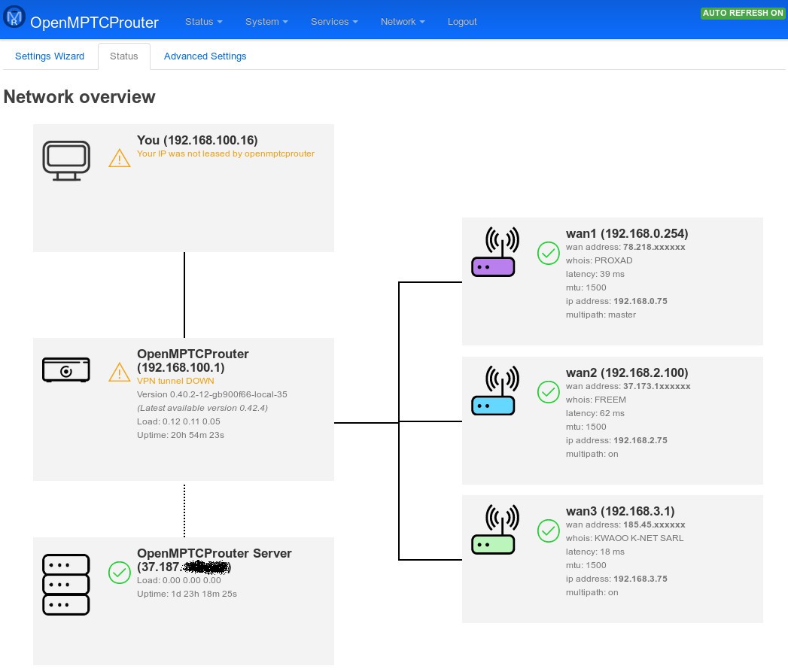Click the Logout link
The image size is (788, 672).
[x=462, y=22]
